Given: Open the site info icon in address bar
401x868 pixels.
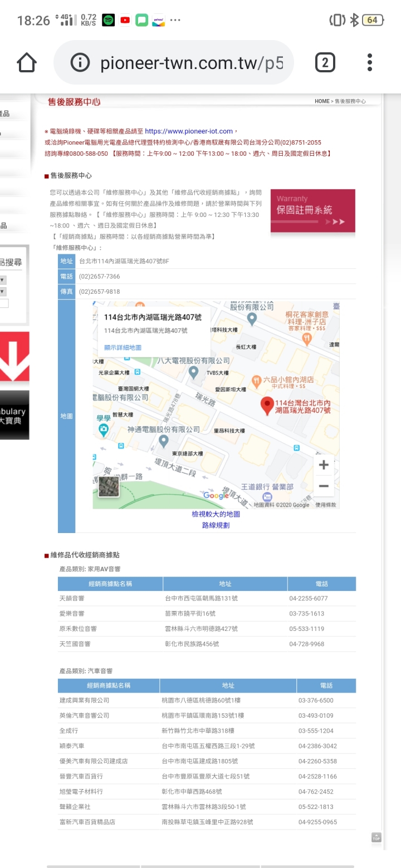Looking at the screenshot, I should click(x=81, y=62).
